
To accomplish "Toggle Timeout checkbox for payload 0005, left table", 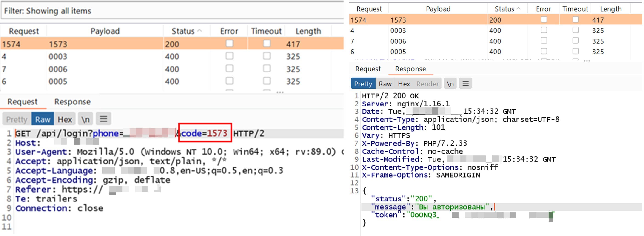I will (267, 81).
